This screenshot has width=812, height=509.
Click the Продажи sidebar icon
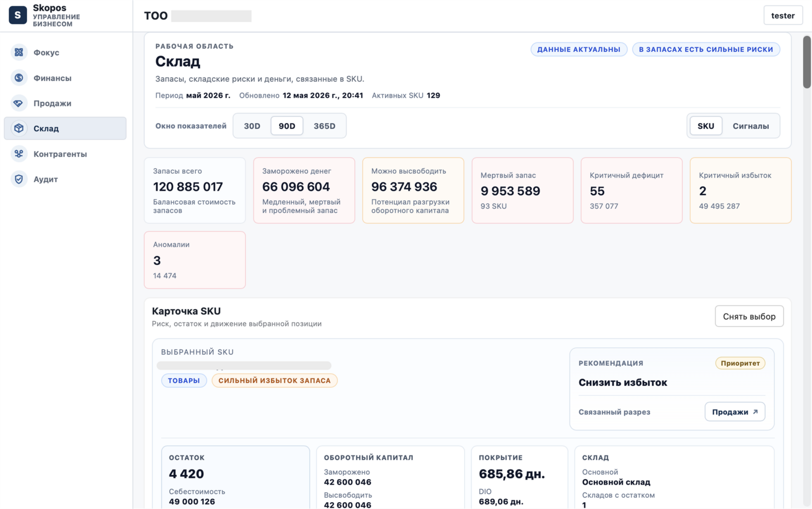(19, 103)
